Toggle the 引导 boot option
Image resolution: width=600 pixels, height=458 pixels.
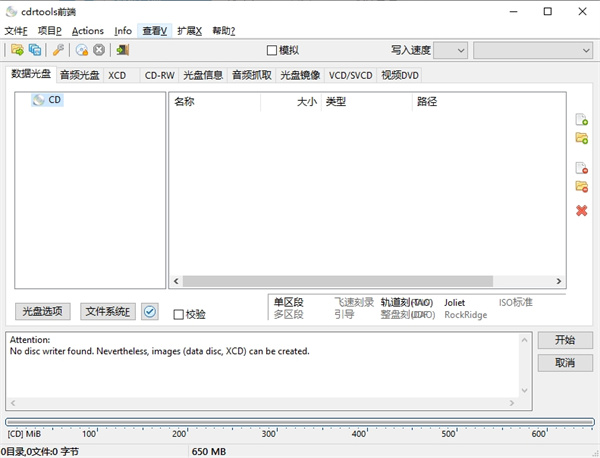[344, 315]
